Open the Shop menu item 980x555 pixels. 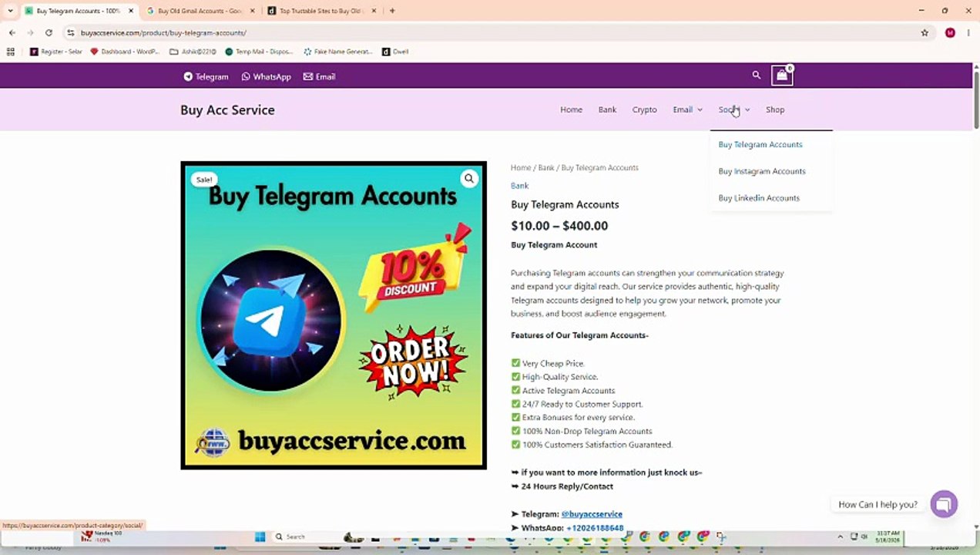click(x=775, y=109)
